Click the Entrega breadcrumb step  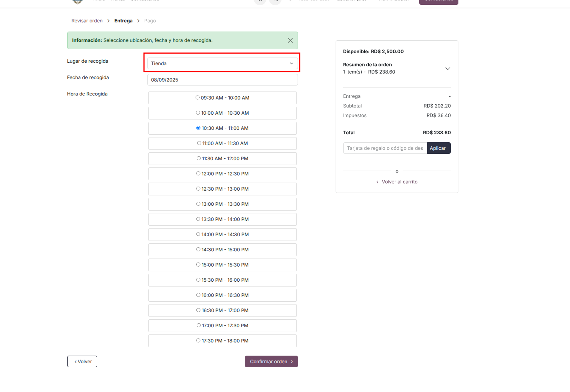123,21
